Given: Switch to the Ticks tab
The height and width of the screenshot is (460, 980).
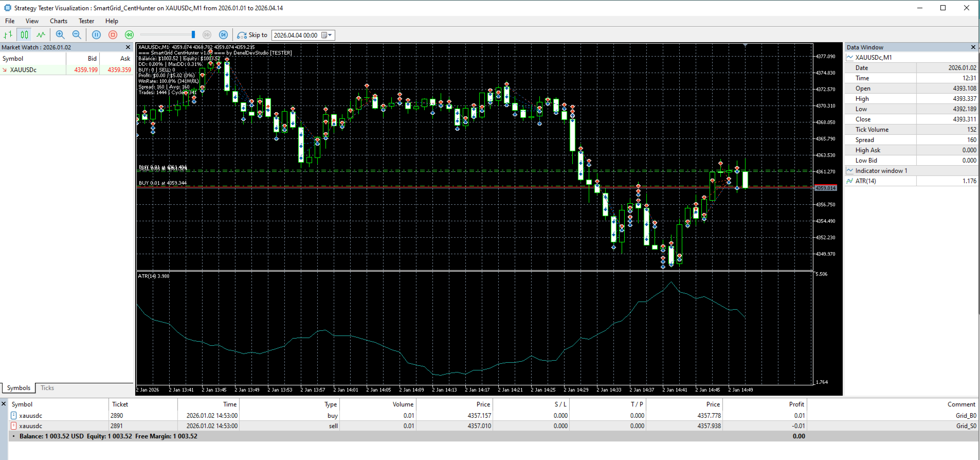Looking at the screenshot, I should [47, 388].
